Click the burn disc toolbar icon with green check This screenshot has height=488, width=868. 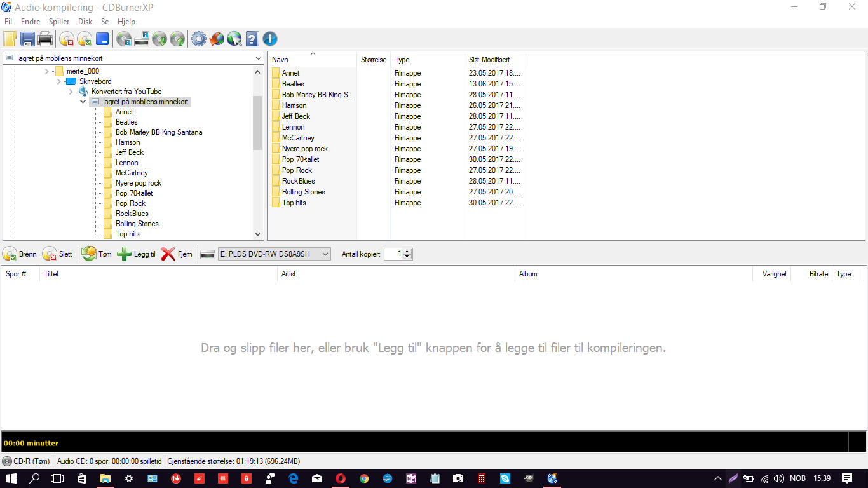85,39
